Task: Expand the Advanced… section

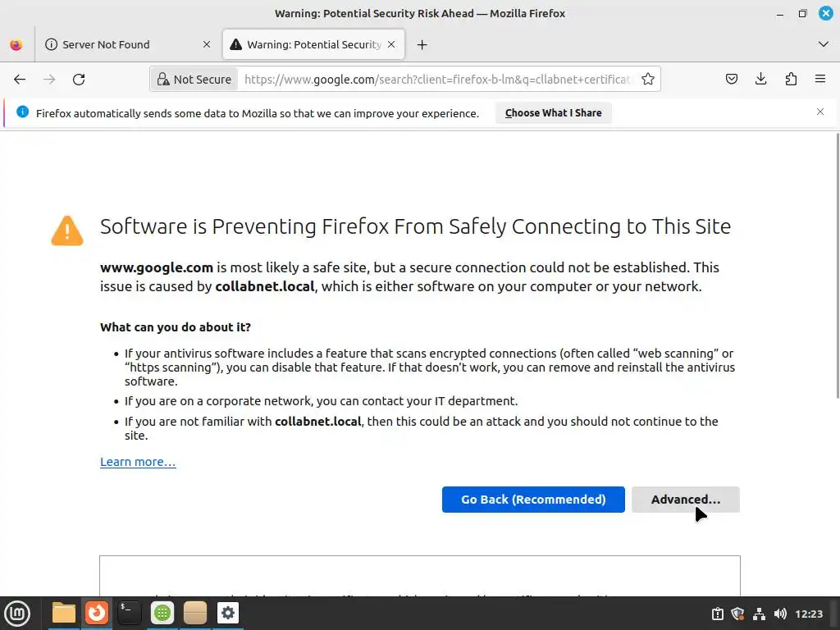Action: click(685, 500)
